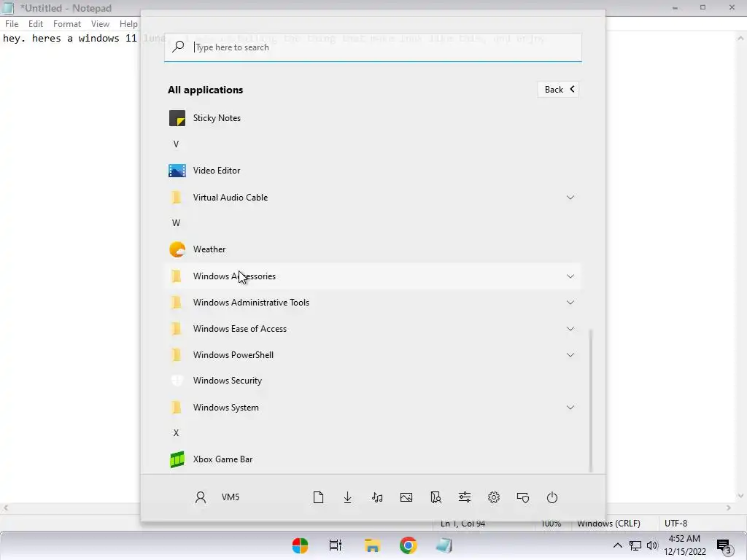747x560 pixels.
Task: Switch to Notepad taskbar icon
Action: point(444,545)
